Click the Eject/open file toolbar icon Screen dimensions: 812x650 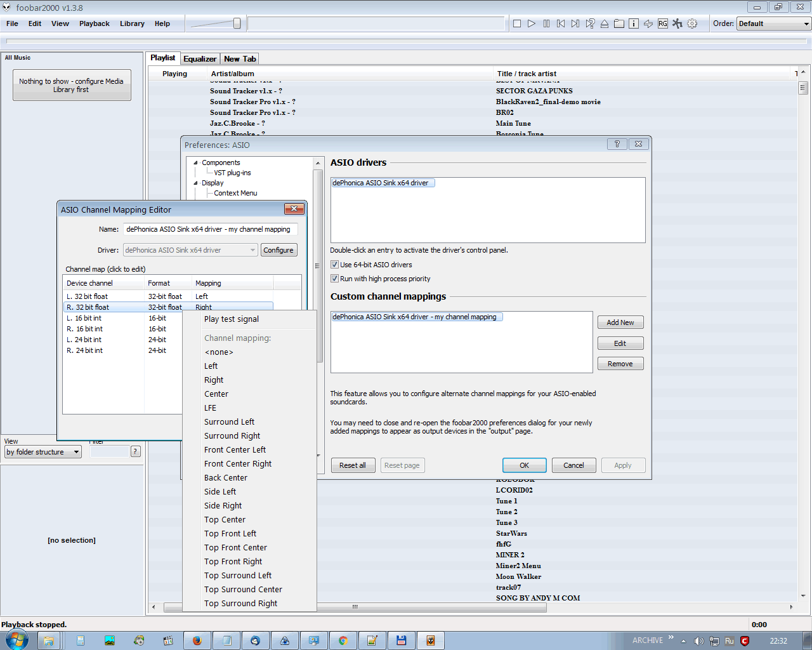[605, 23]
